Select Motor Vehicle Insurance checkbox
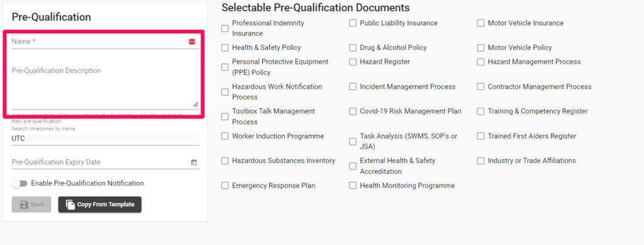The width and height of the screenshot is (644, 245). pos(480,23)
